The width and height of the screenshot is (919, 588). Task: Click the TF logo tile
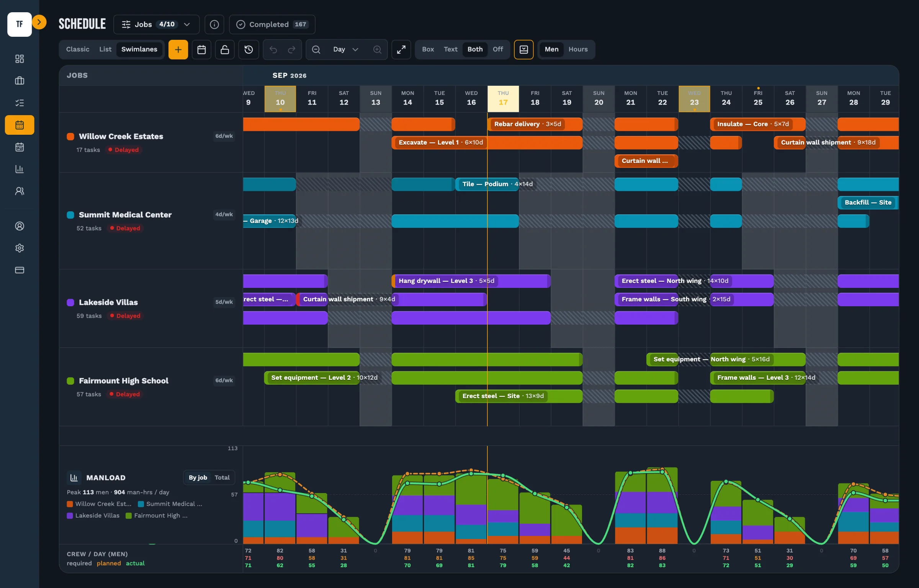20,24
